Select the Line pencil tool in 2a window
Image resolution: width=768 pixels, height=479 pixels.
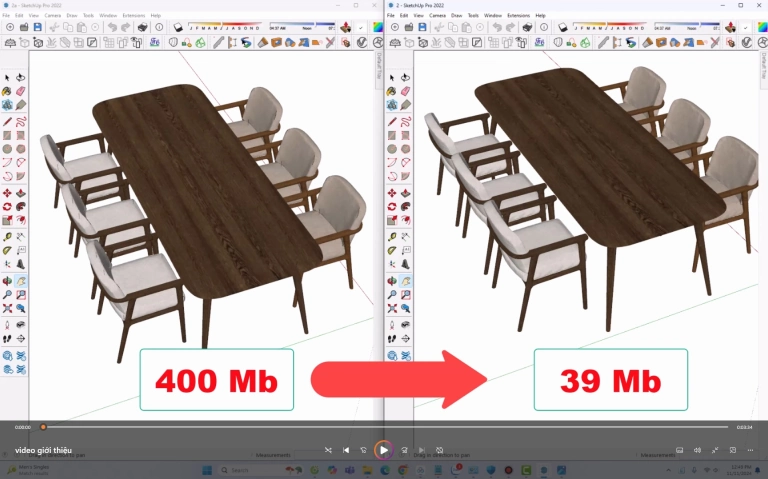point(7,121)
